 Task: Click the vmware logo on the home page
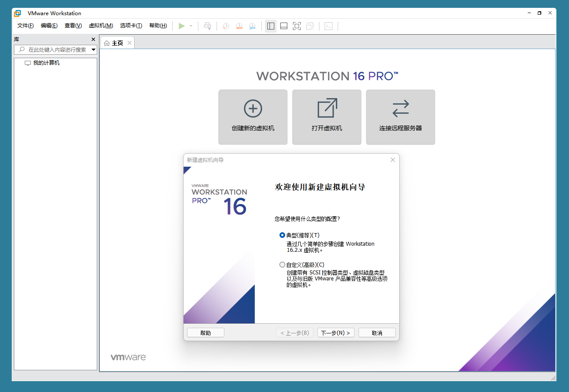[128, 357]
